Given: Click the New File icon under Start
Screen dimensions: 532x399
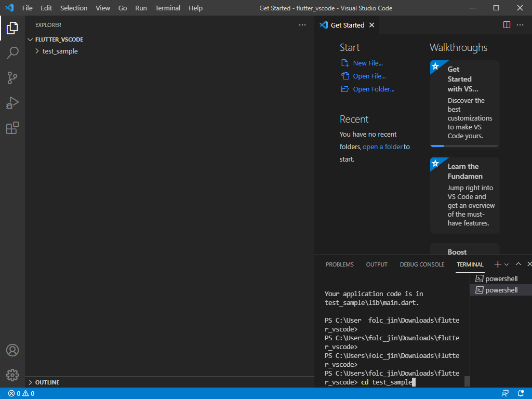Looking at the screenshot, I should click(x=345, y=63).
